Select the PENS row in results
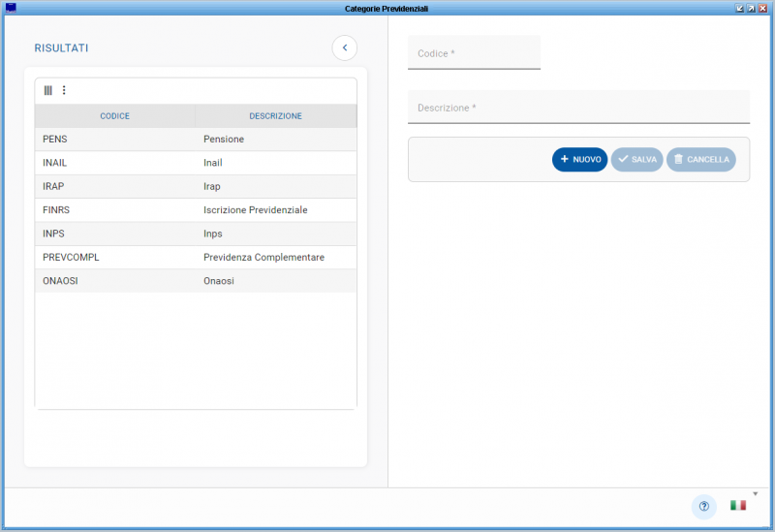This screenshot has width=775, height=532. coord(195,140)
